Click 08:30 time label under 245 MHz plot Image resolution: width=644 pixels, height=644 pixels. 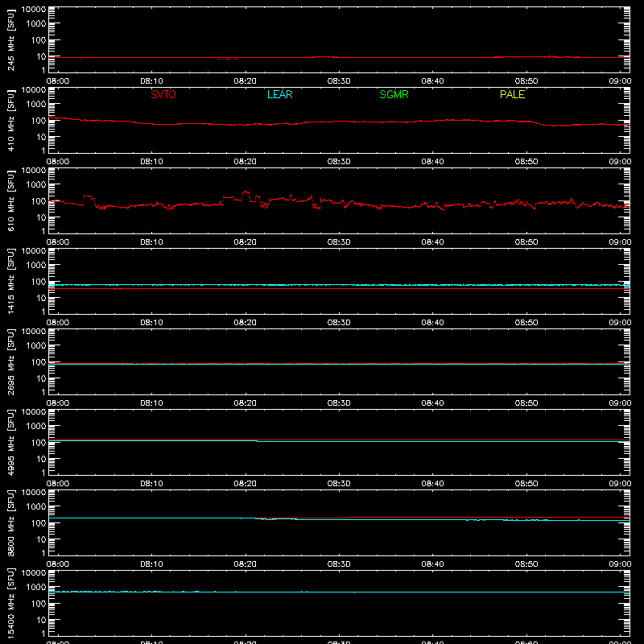point(339,81)
